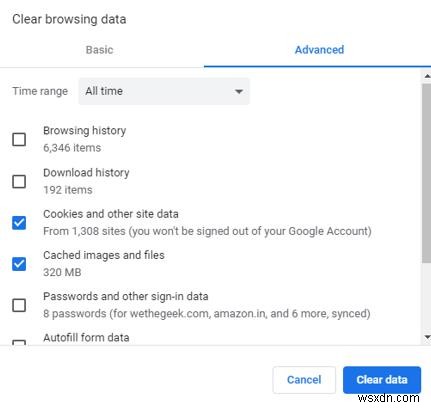Viewport: 431px width, 408px height.
Task: Click the All time dropdown arrow
Action: [239, 91]
